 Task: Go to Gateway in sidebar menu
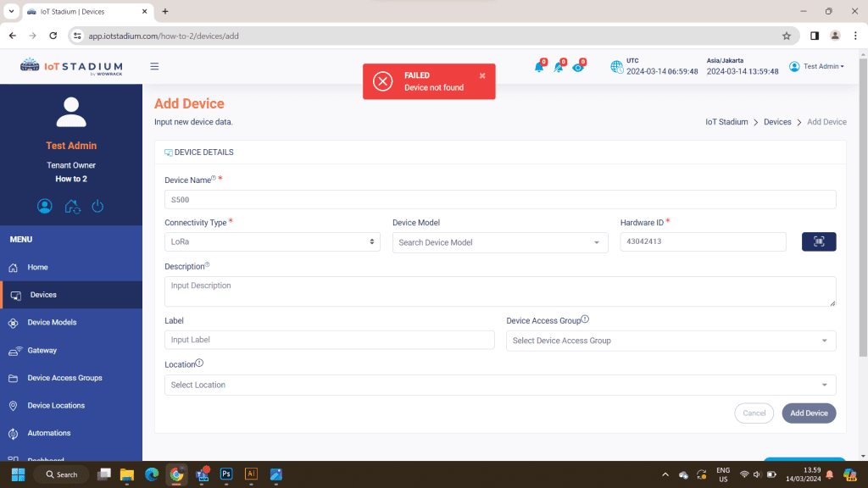42,351
